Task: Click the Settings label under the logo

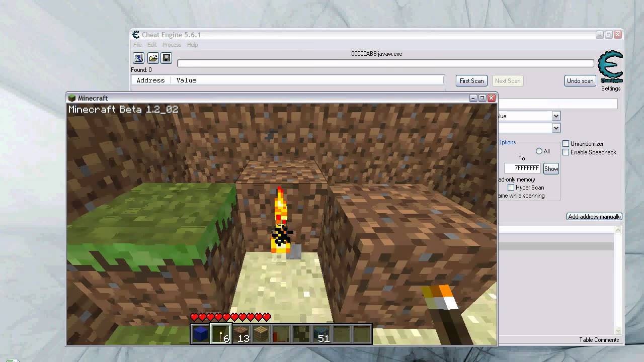Action: point(611,88)
